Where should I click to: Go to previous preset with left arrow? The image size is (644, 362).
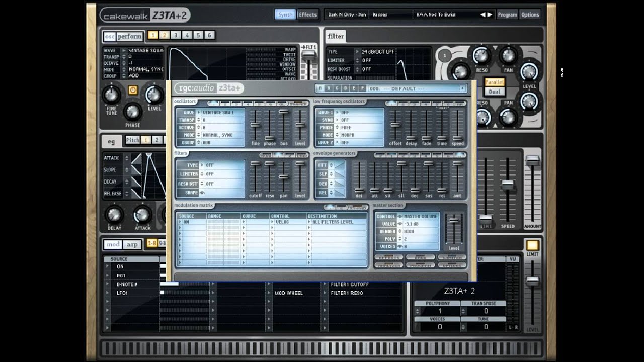[483, 15]
